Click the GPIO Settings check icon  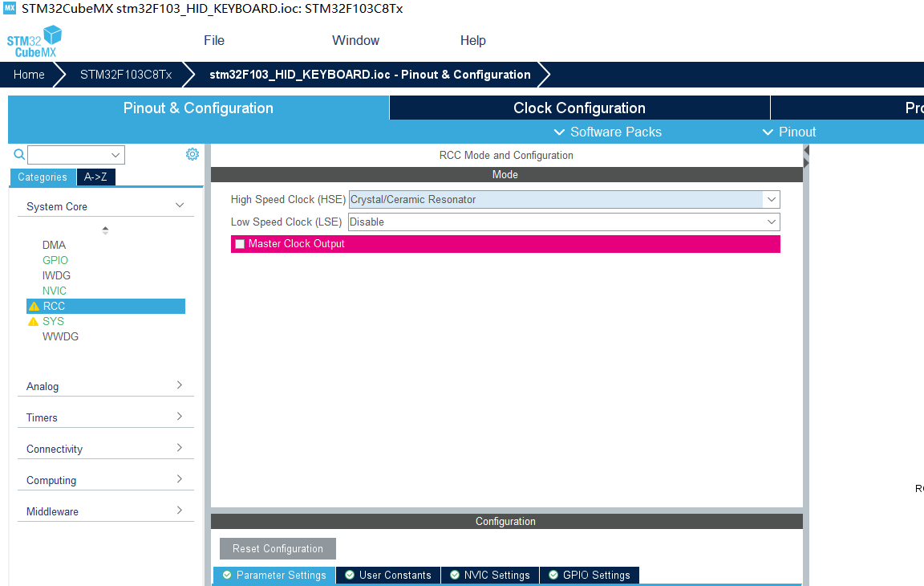pyautogui.click(x=553, y=575)
